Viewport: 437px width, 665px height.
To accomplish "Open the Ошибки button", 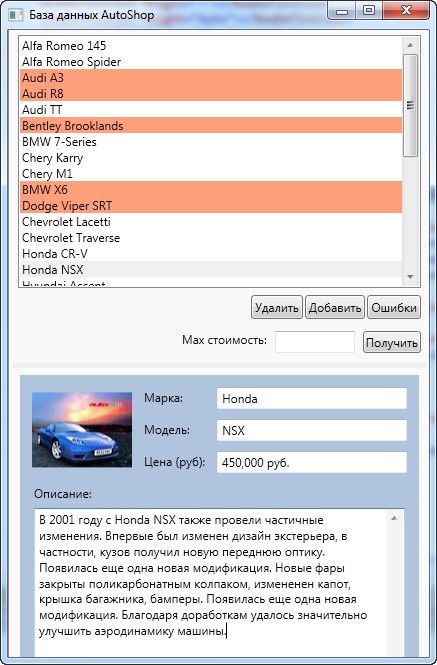I will tap(394, 307).
